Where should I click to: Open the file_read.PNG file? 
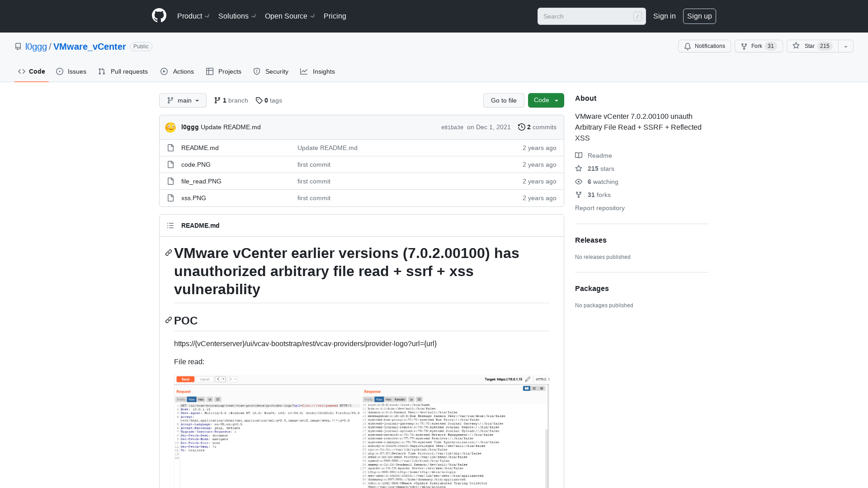(201, 181)
